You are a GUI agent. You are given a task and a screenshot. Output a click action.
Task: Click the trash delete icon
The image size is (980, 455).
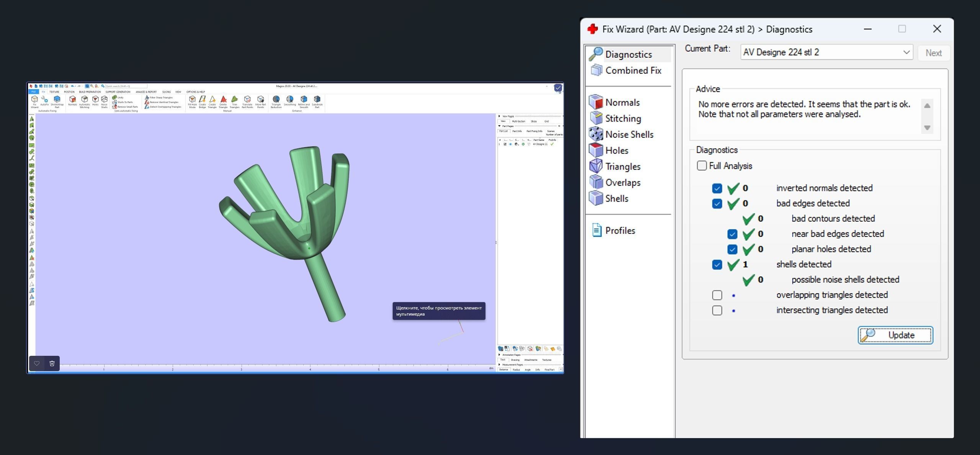[x=52, y=363]
